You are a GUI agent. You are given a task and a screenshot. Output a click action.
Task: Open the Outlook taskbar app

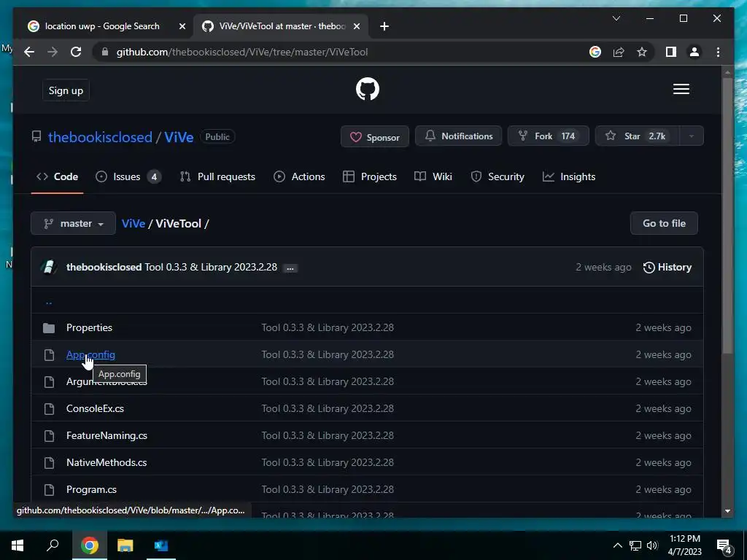click(x=161, y=545)
